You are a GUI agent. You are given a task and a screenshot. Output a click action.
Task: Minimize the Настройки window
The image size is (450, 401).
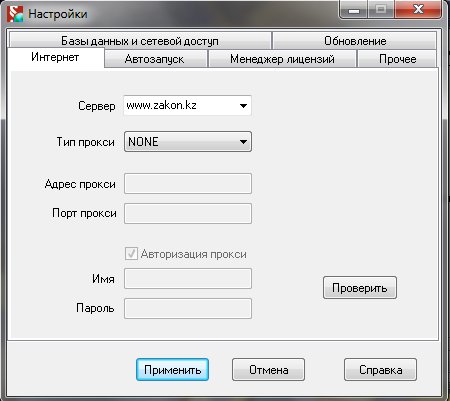click(x=354, y=10)
